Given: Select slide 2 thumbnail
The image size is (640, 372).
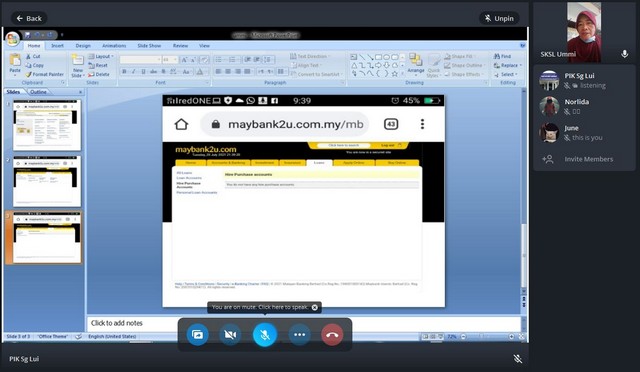Looking at the screenshot, I should (x=47, y=181).
